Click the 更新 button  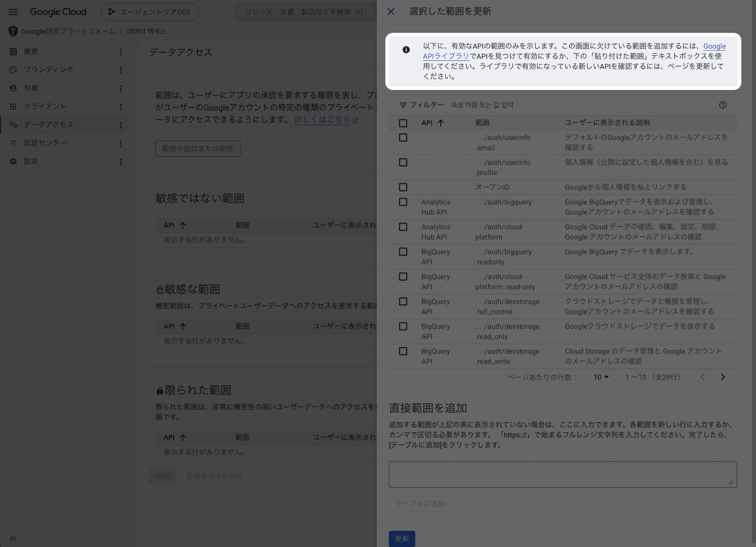point(402,539)
